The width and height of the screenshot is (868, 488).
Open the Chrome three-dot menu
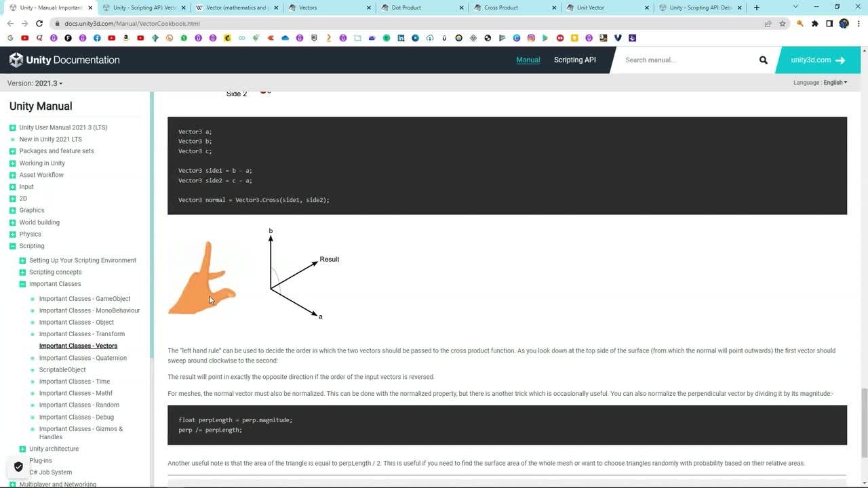[858, 23]
